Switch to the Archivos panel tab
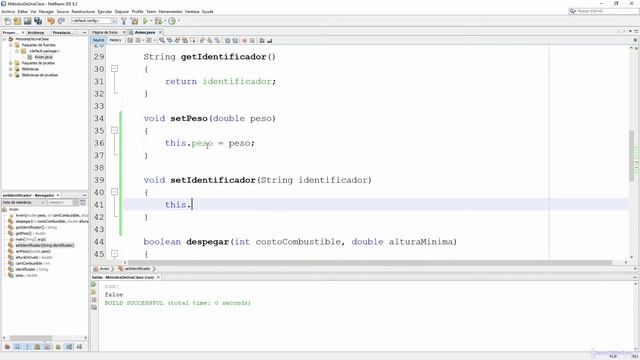640x360 pixels. click(x=36, y=32)
